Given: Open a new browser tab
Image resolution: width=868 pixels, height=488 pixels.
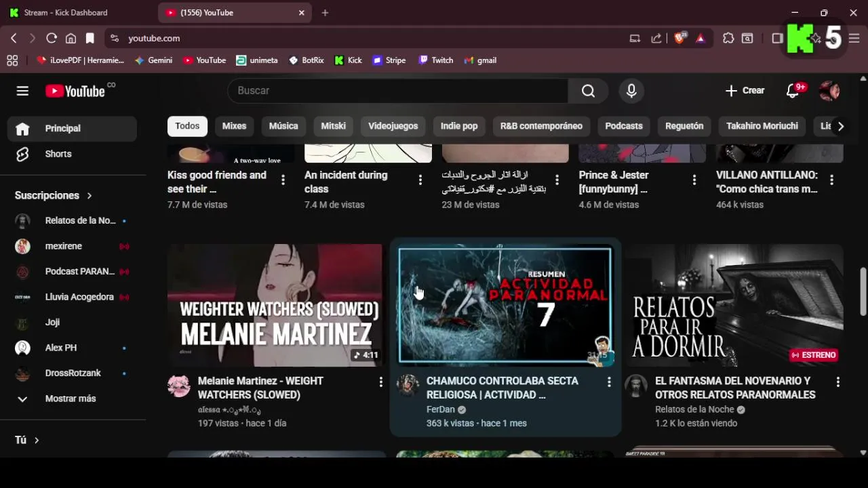Looking at the screenshot, I should point(325,12).
